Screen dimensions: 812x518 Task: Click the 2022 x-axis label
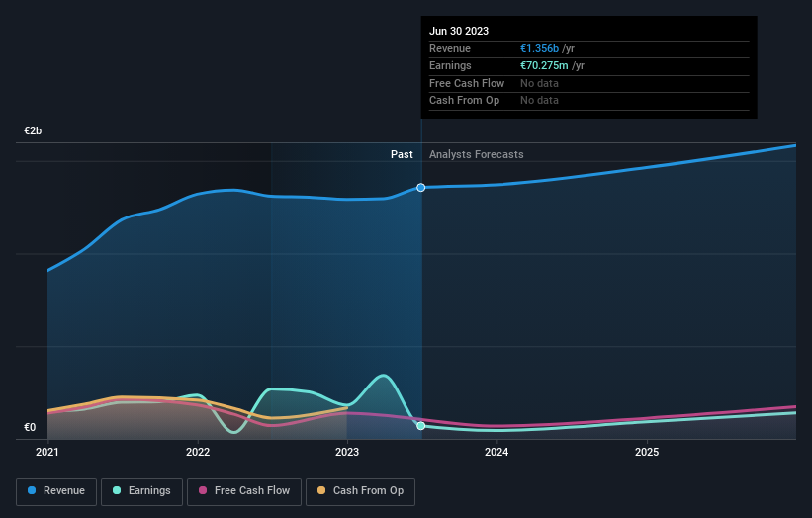tap(198, 453)
